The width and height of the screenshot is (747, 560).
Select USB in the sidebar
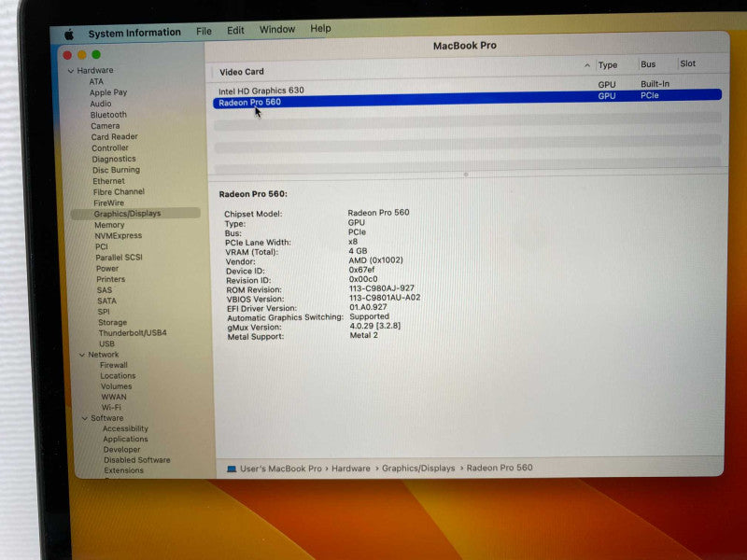(106, 343)
